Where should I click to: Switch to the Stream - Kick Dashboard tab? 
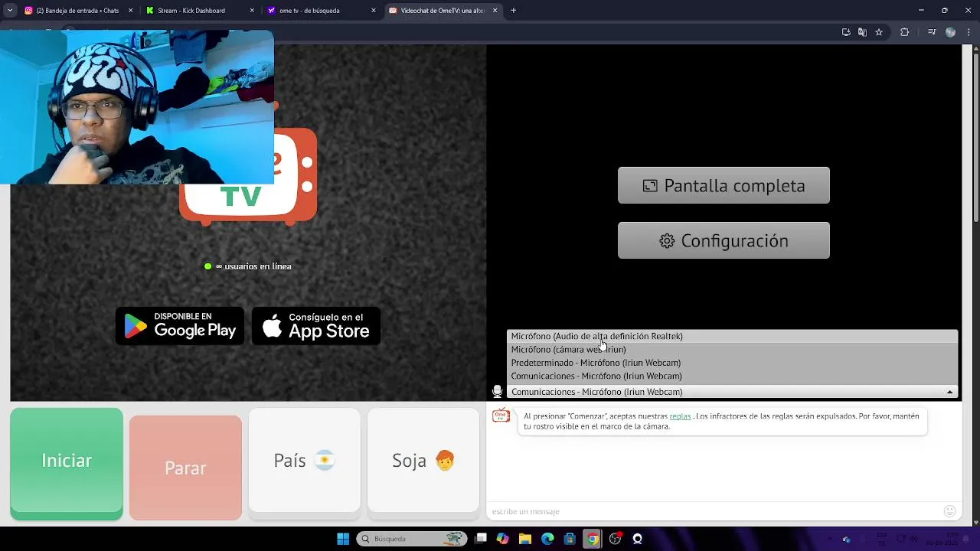[198, 11]
